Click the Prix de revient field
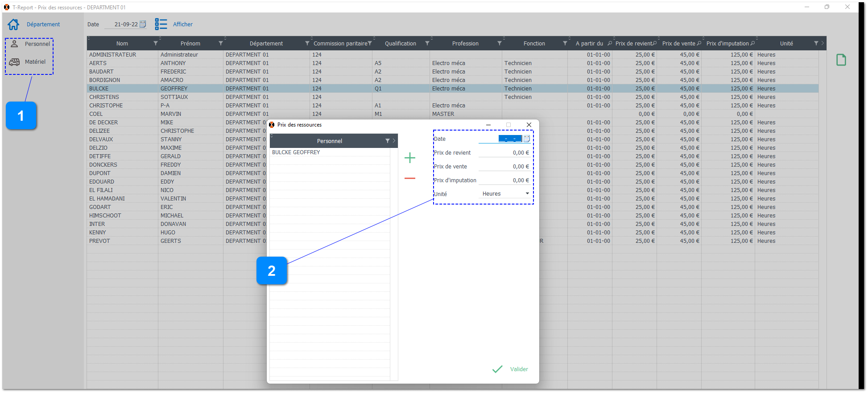 504,153
